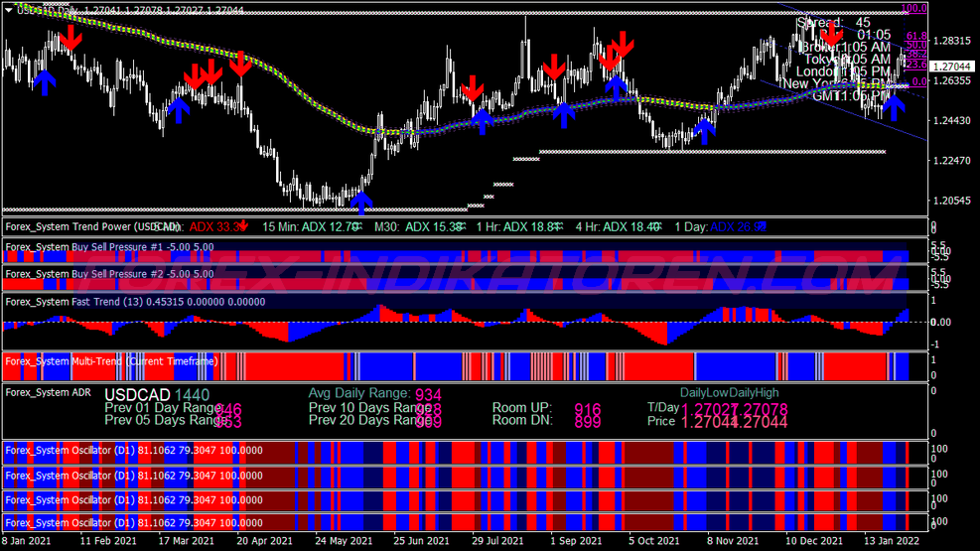
Task: Open the chart menu triangle beside USDCAD,Daily
Action: [9, 10]
